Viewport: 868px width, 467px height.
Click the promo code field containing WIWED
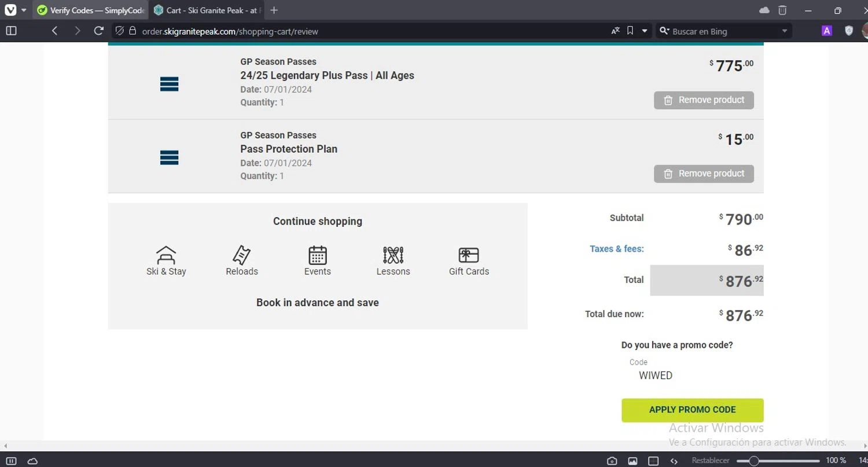tap(692, 375)
